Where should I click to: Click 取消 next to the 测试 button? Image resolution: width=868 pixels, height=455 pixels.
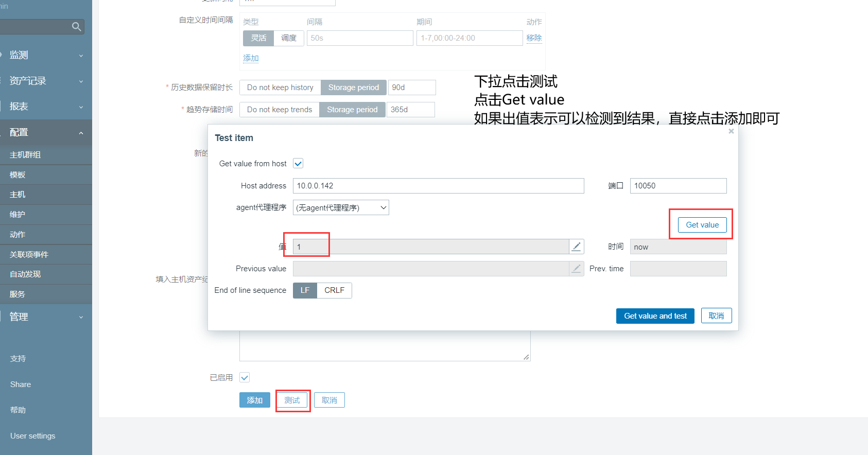[x=329, y=400]
